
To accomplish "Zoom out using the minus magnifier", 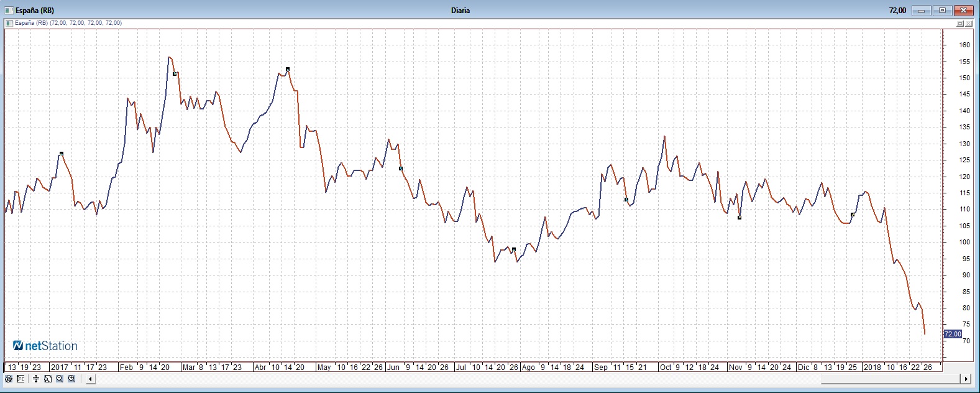I will tap(60, 379).
